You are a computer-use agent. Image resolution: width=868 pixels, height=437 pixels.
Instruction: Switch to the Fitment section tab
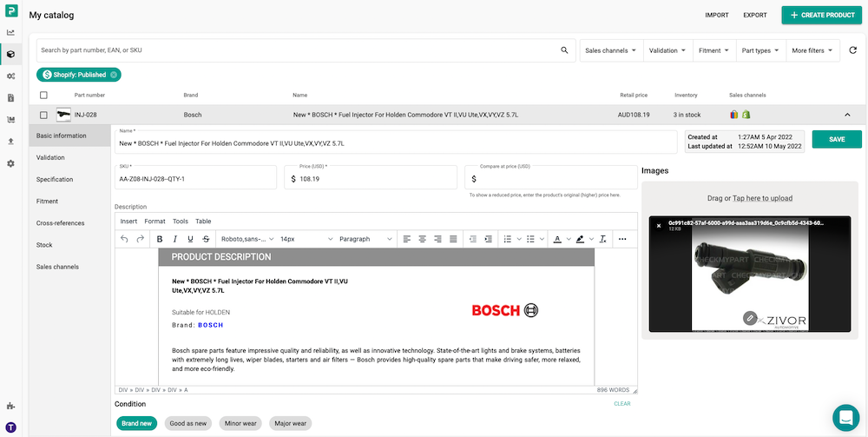69,202
